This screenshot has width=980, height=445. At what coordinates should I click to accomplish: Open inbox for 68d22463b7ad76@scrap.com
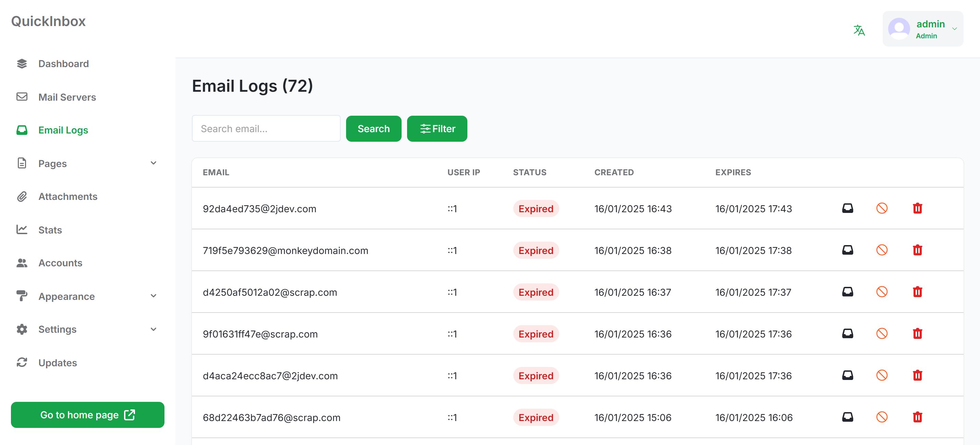coord(847,417)
